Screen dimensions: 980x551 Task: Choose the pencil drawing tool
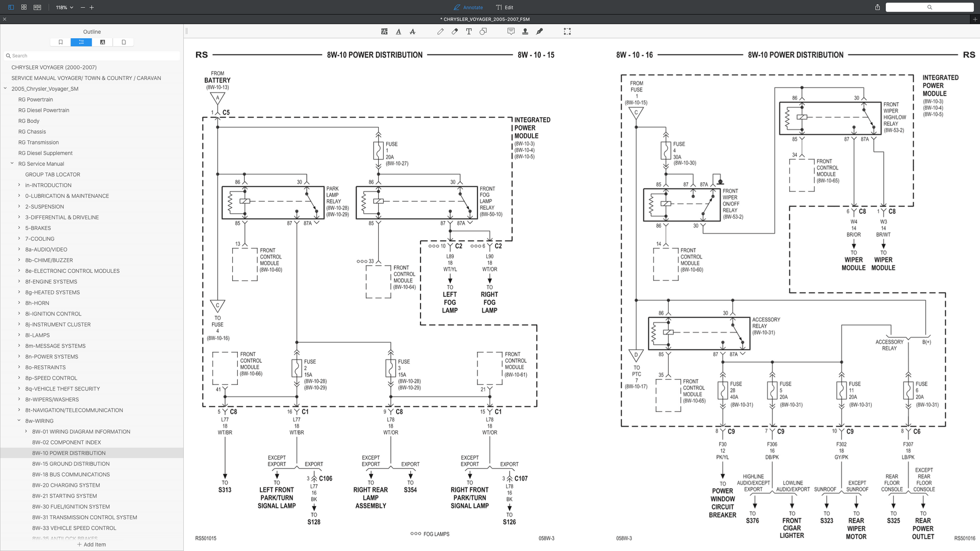[x=440, y=31]
